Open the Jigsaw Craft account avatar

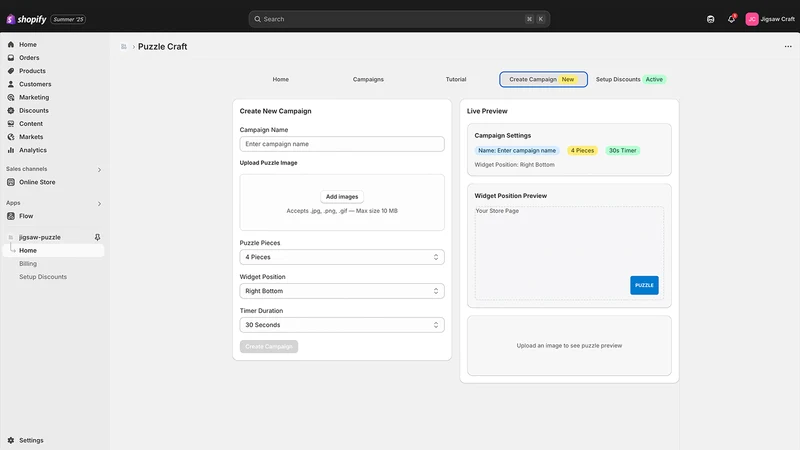[752, 19]
